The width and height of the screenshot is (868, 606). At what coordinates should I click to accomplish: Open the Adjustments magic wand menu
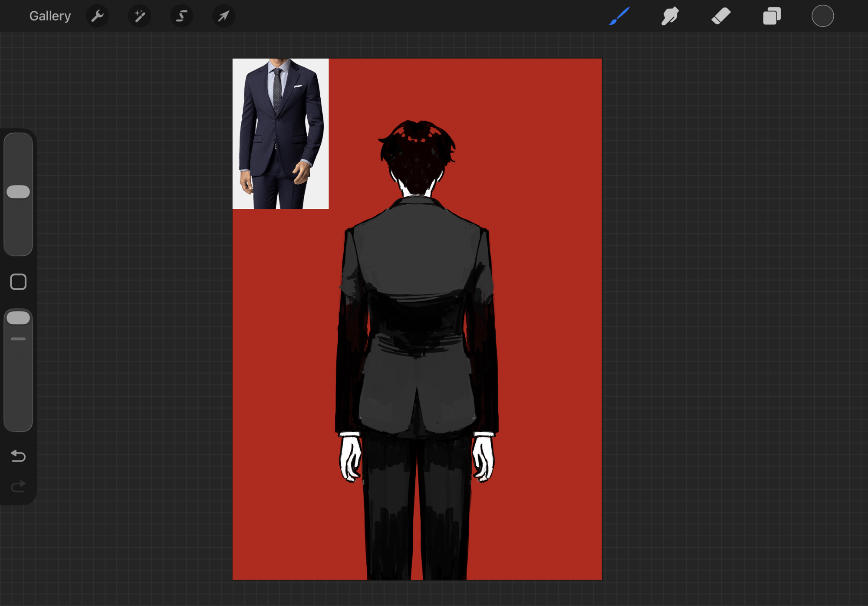tap(139, 16)
